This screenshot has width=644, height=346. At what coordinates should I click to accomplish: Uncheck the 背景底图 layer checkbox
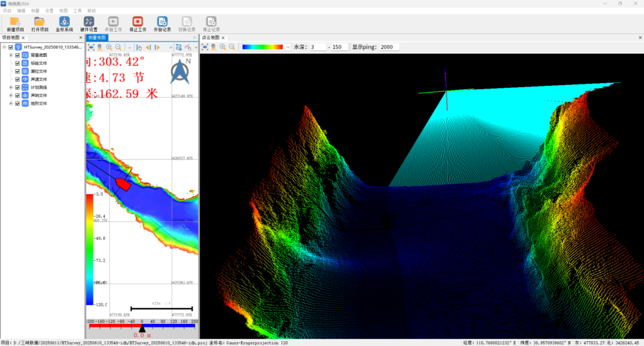(17, 55)
